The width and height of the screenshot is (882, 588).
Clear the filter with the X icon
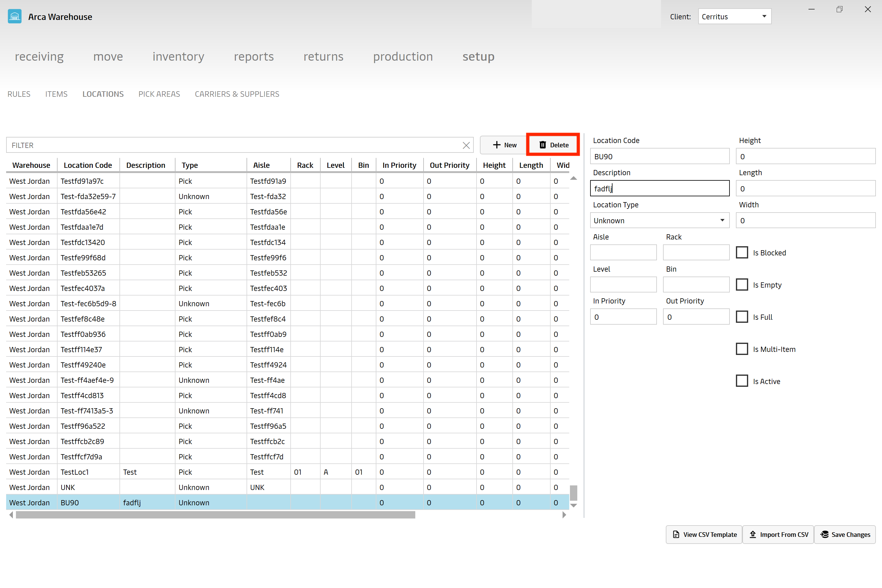[x=466, y=145]
